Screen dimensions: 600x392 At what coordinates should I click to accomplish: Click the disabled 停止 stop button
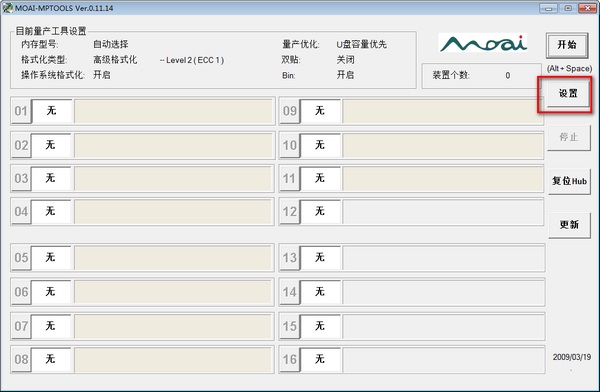[568, 137]
